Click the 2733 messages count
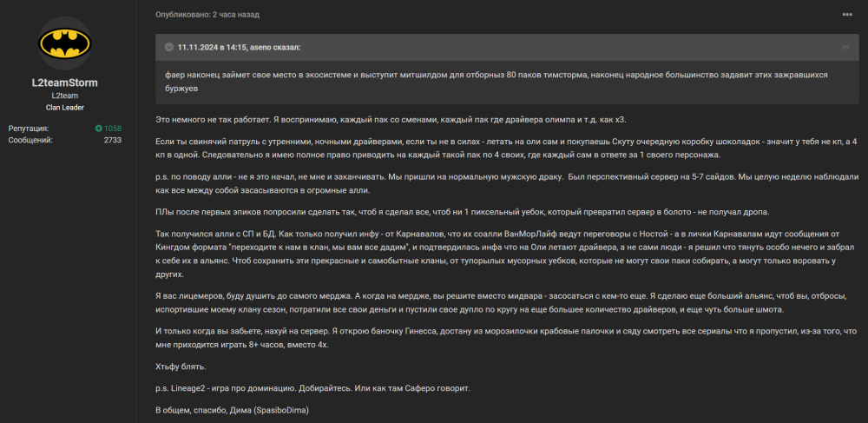The image size is (868, 423). tap(112, 140)
